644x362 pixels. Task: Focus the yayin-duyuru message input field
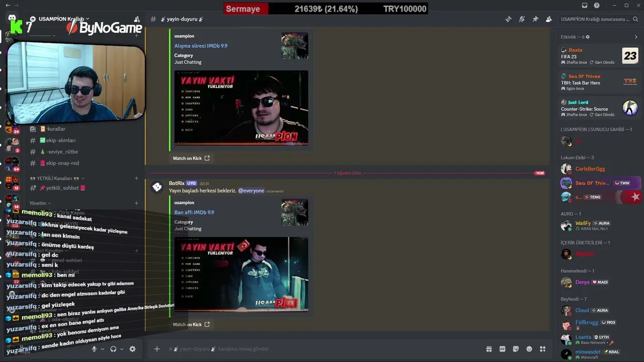click(x=322, y=349)
